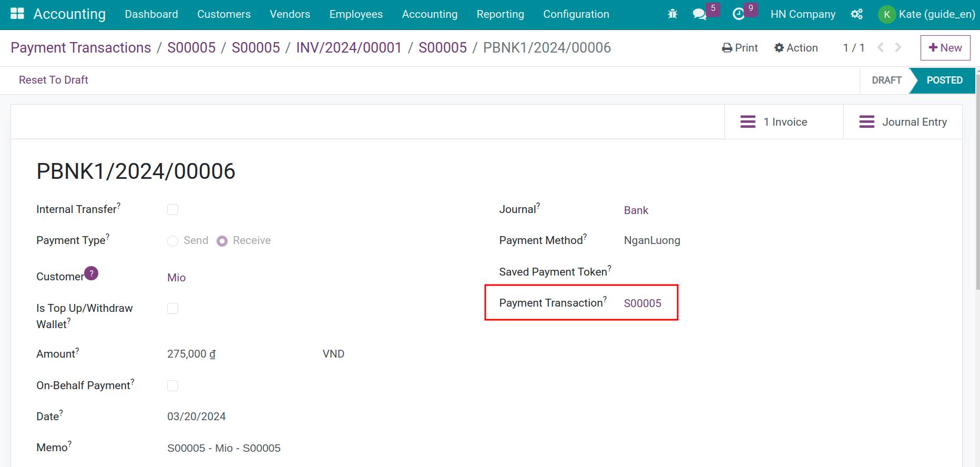Go to the Dashboard menu
Screen dimensions: 980x467
(x=151, y=14)
